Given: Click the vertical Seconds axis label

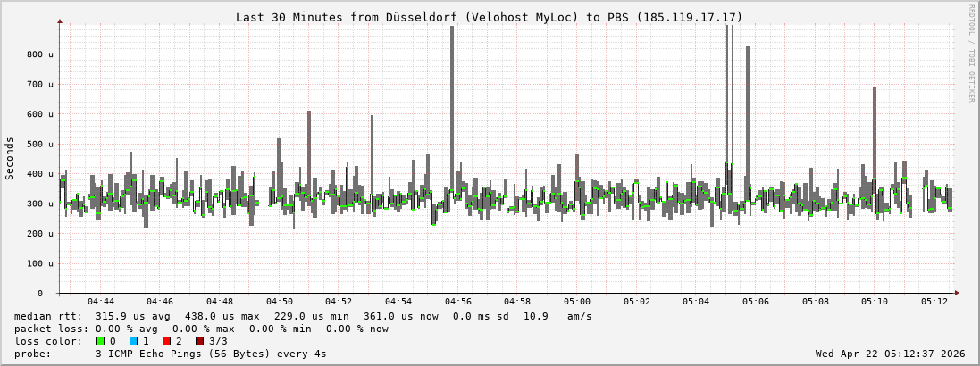Looking at the screenshot, I should click(10, 159).
